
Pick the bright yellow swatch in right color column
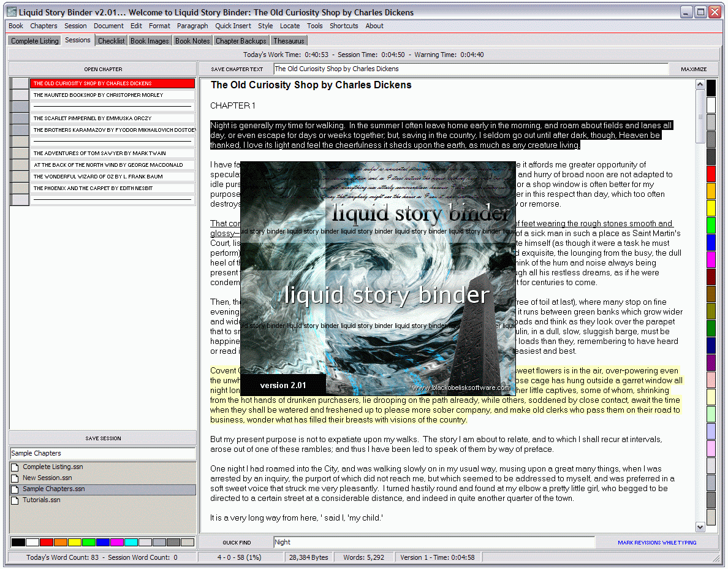(711, 208)
